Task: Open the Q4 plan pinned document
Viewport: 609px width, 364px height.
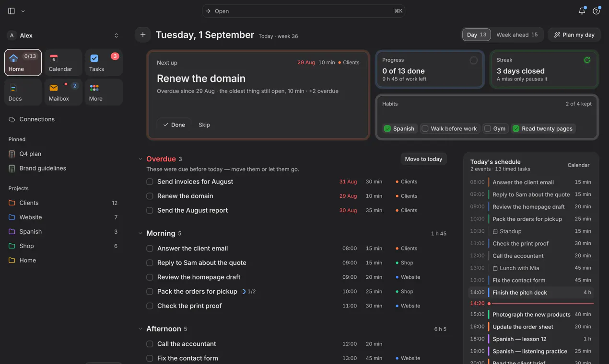Action: (62, 154)
